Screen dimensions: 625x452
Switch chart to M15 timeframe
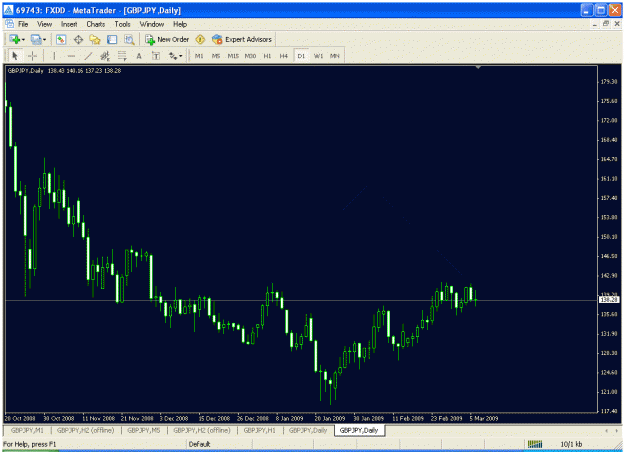point(233,56)
